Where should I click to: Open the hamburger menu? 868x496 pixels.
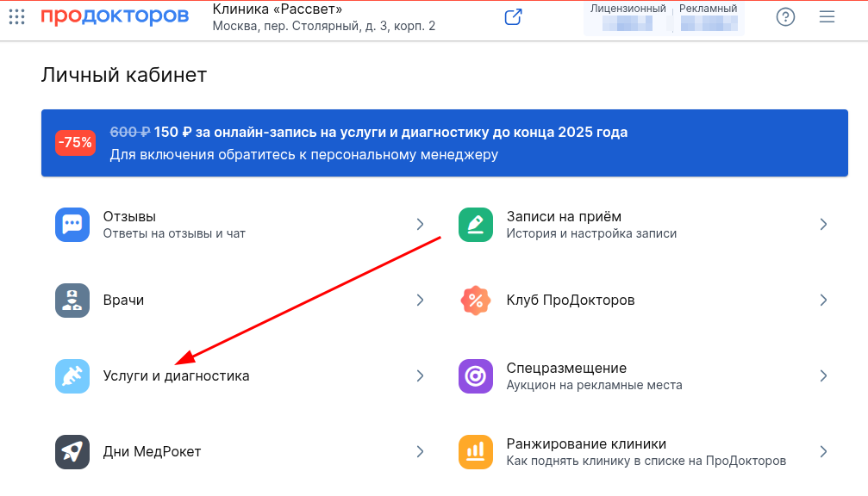[827, 17]
